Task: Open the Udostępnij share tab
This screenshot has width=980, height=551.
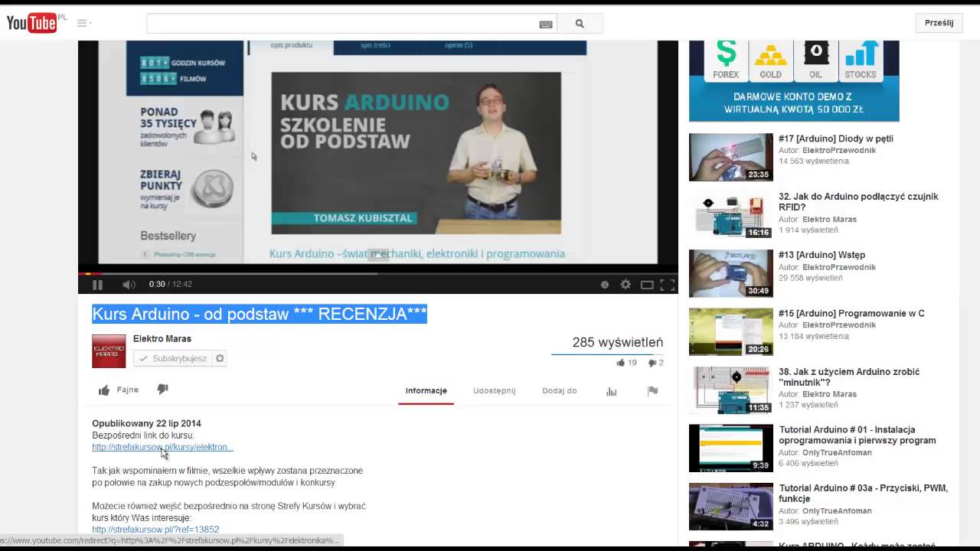Action: coord(495,390)
